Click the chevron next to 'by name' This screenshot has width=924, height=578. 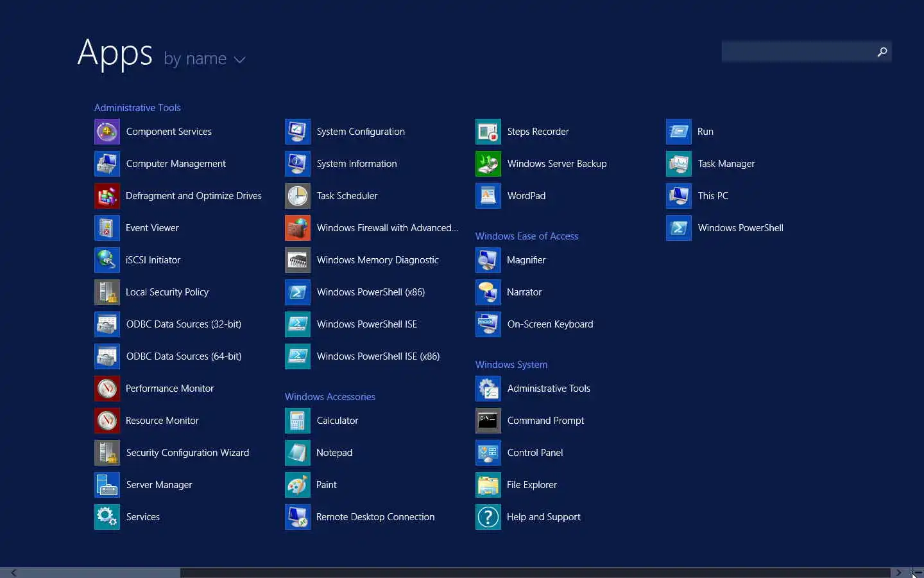(x=240, y=60)
